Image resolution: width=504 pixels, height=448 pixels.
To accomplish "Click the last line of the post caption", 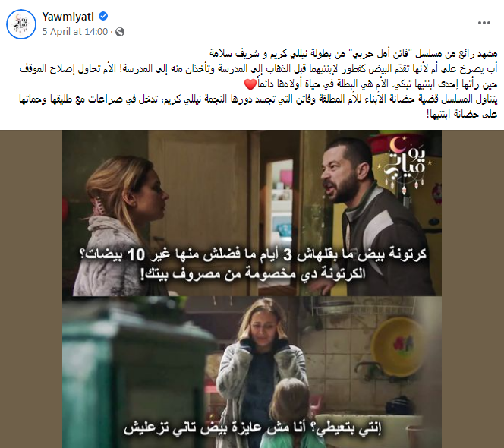I will click(x=462, y=114).
